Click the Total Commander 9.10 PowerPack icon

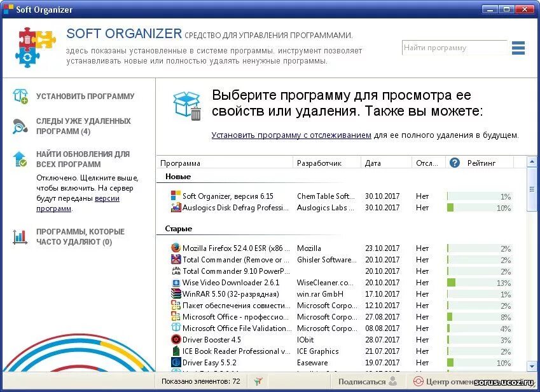pyautogui.click(x=176, y=271)
